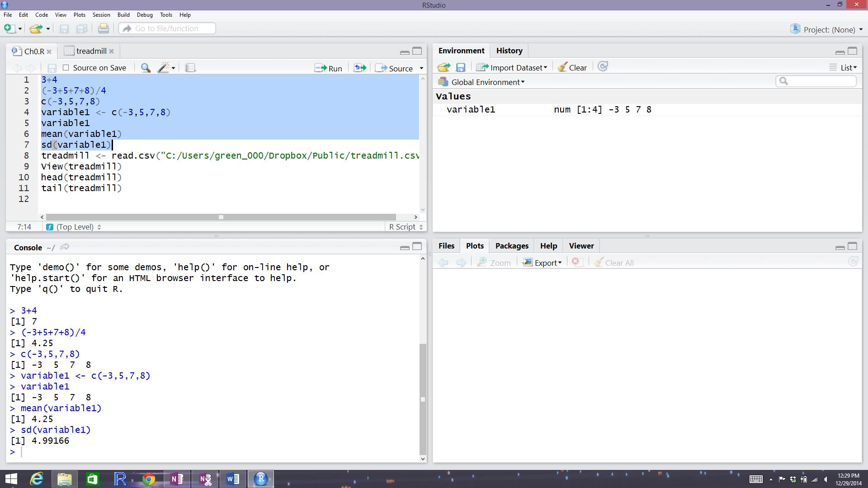The image size is (868, 488).
Task: Click the Refresh Environment icon
Action: (x=604, y=67)
